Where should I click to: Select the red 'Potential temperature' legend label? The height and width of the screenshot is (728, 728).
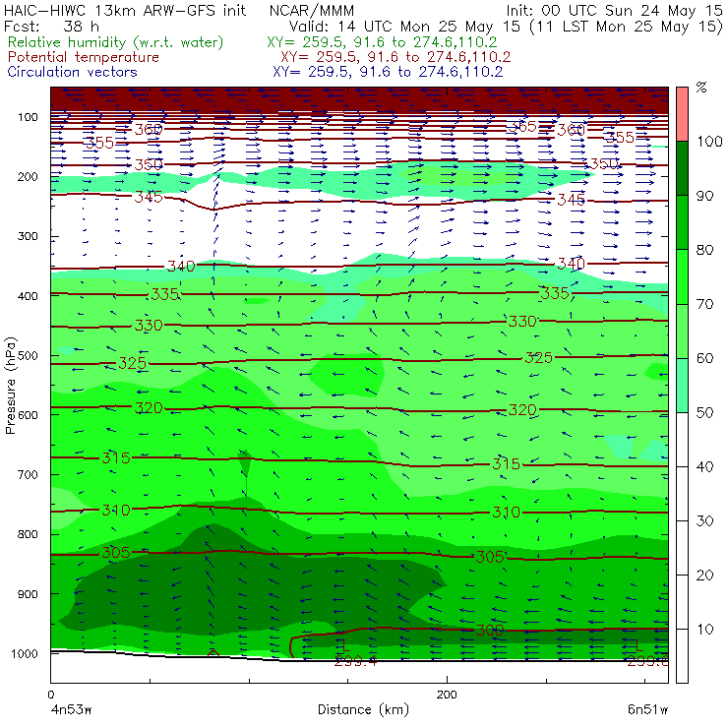click(x=84, y=57)
